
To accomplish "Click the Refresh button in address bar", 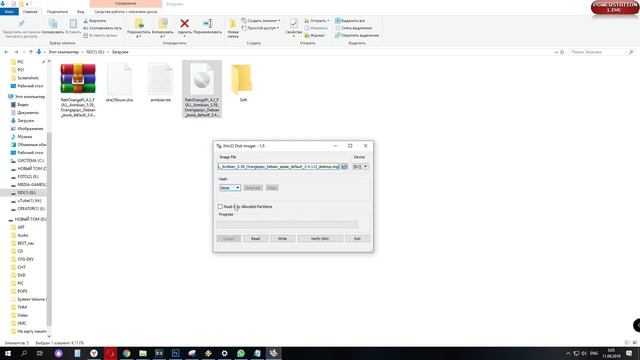I will click(562, 52).
